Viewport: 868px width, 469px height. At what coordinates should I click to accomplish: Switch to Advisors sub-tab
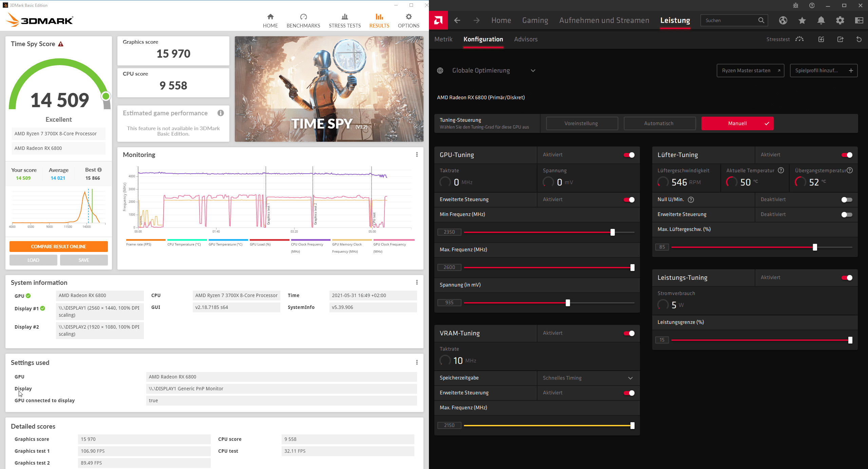tap(526, 39)
